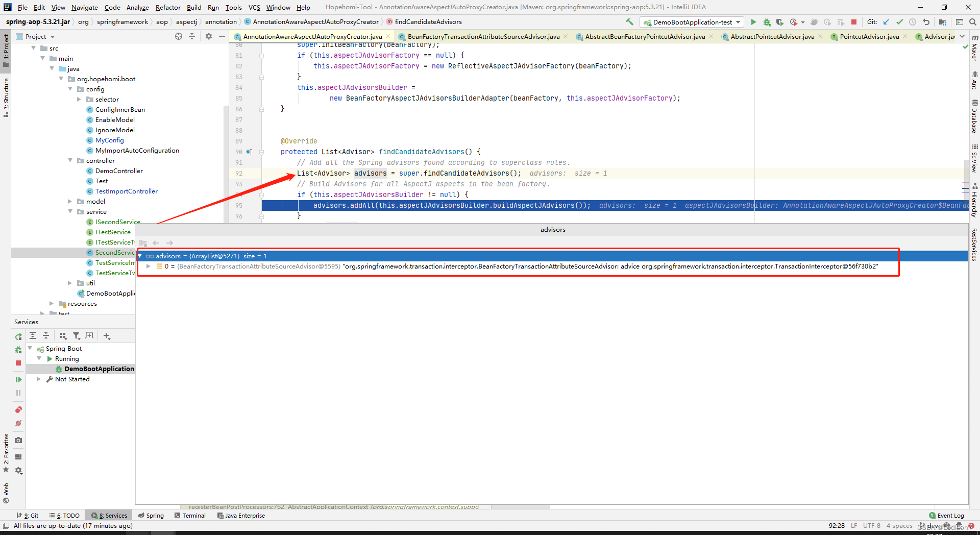Click findCandidateAdvisors breadcrumb
This screenshot has height=535, width=980.
tap(428, 21)
